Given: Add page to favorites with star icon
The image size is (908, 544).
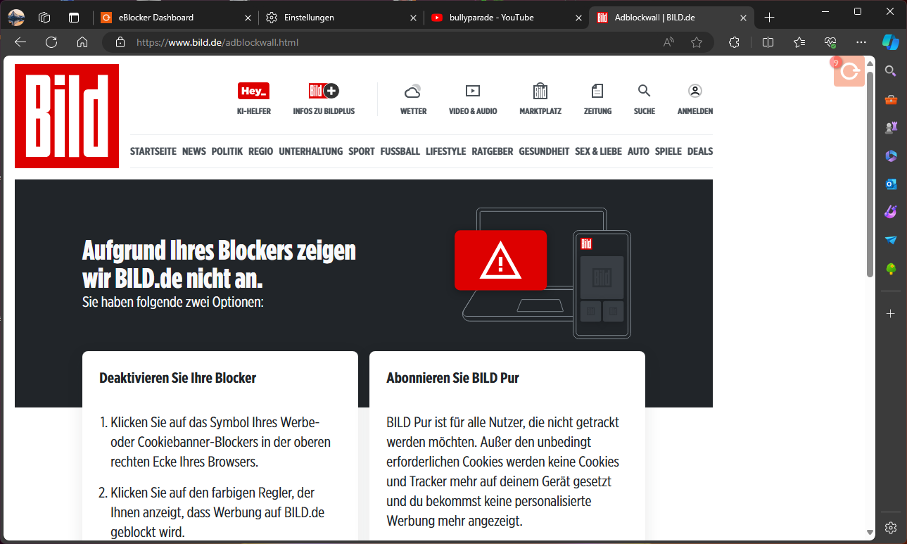Looking at the screenshot, I should pyautogui.click(x=697, y=42).
